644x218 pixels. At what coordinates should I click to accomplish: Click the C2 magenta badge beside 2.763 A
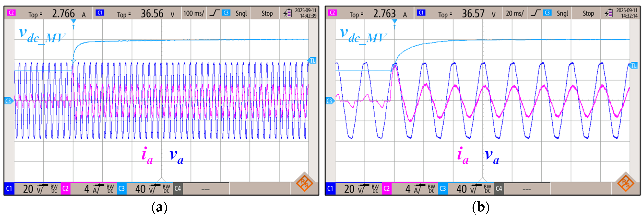332,13
